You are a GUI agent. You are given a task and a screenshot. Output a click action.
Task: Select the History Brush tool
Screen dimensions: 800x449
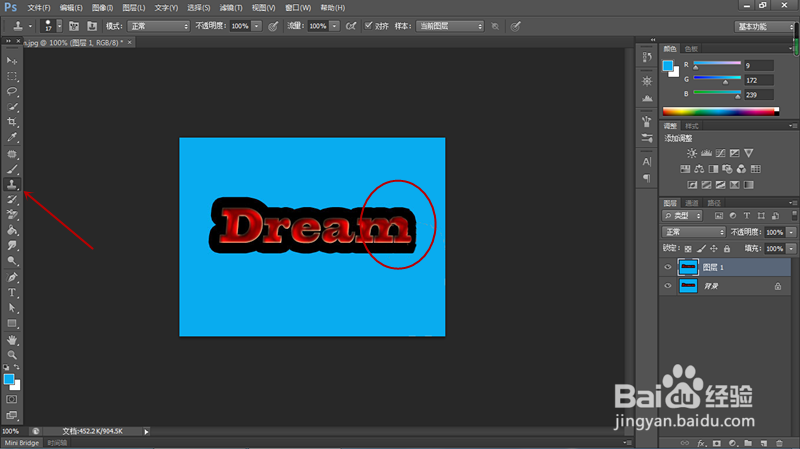[12, 200]
